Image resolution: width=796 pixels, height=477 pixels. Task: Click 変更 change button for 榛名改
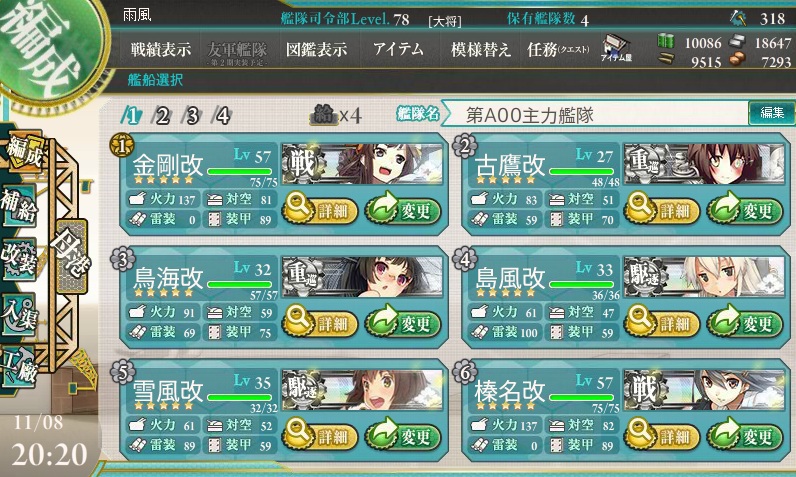pos(745,435)
